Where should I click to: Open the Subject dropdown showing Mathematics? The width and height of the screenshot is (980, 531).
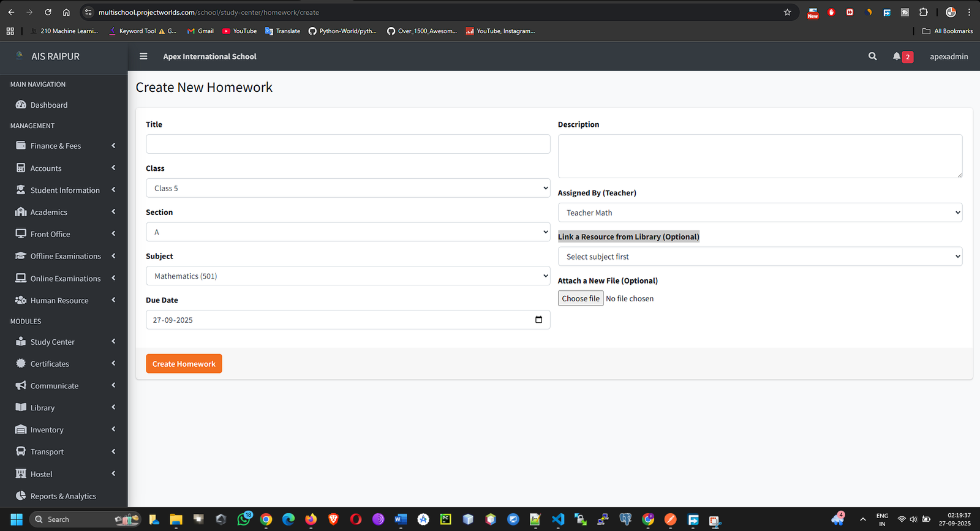[x=347, y=276]
